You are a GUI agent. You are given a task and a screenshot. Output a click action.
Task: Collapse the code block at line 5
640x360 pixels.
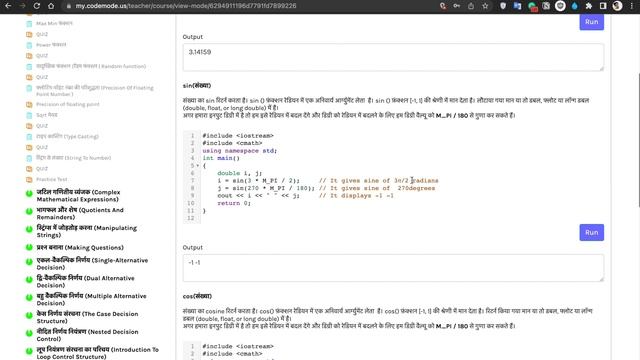coord(198,166)
